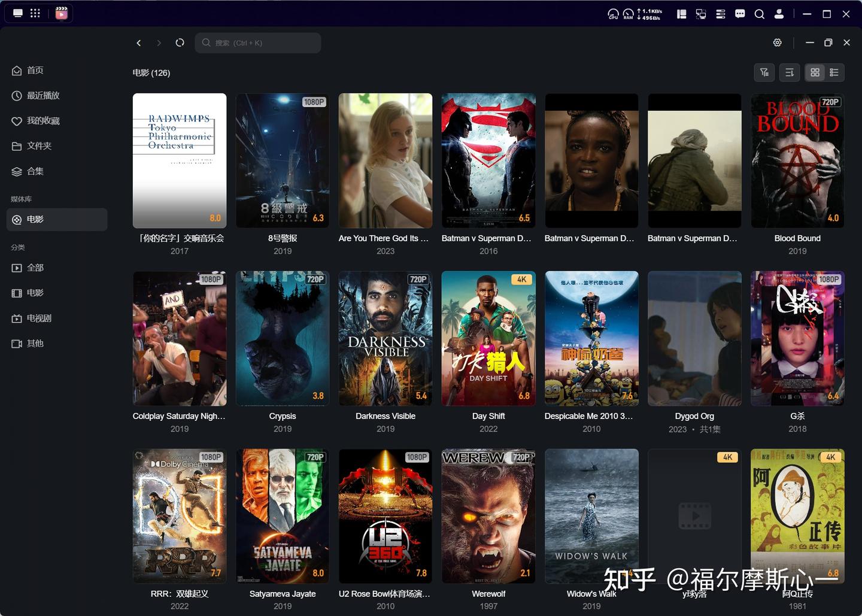Click the Blood Bound title text
862x616 pixels.
coord(797,238)
